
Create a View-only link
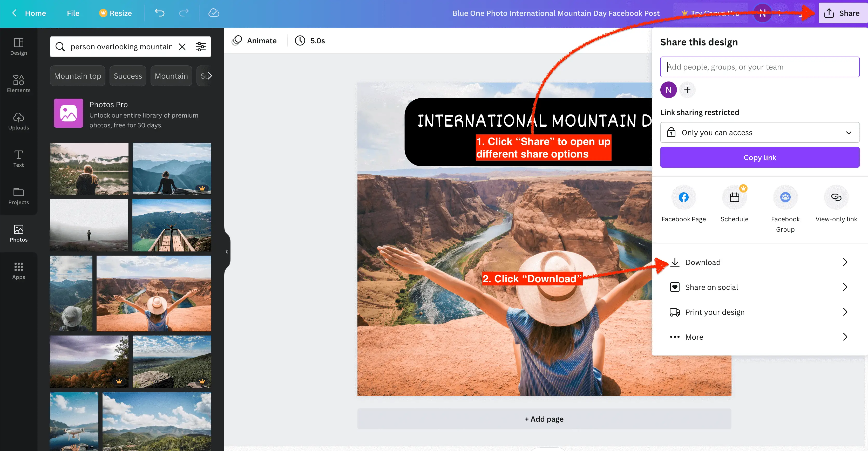836,197
